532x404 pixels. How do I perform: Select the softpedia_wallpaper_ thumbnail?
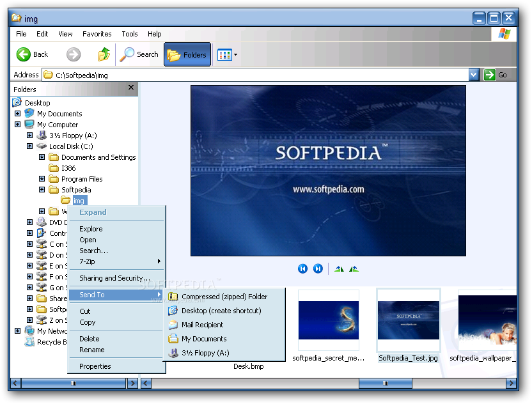pyautogui.click(x=487, y=320)
